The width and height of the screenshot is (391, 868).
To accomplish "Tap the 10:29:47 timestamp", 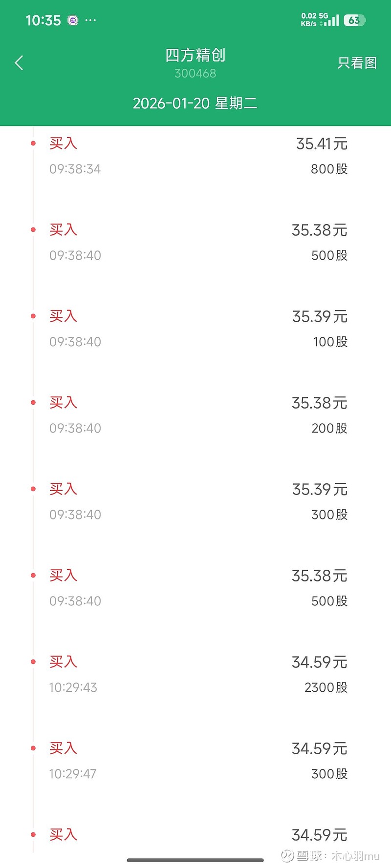I will coord(73,774).
